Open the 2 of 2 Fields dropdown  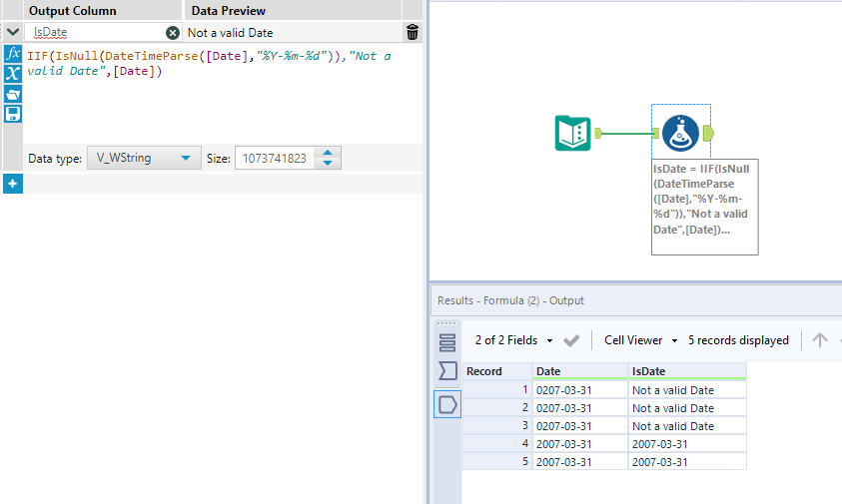pyautogui.click(x=514, y=340)
